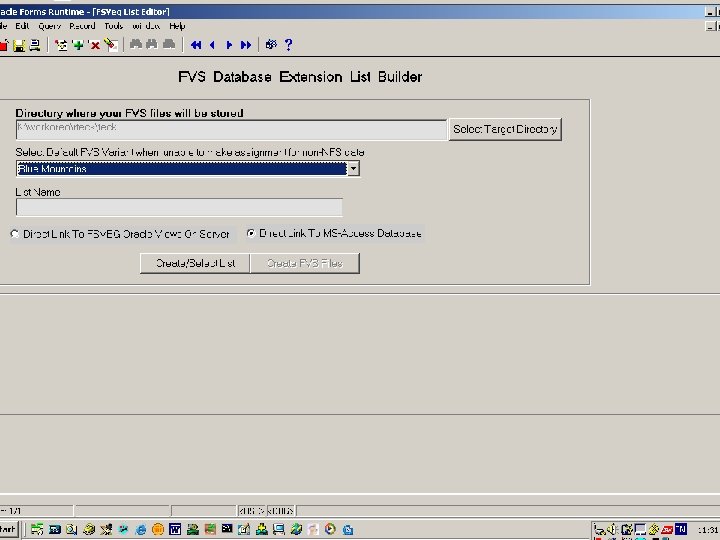Screen dimensions: 720x540
Task: Expand the Blue Mountains variant dropdown arrow
Action: click(x=353, y=169)
